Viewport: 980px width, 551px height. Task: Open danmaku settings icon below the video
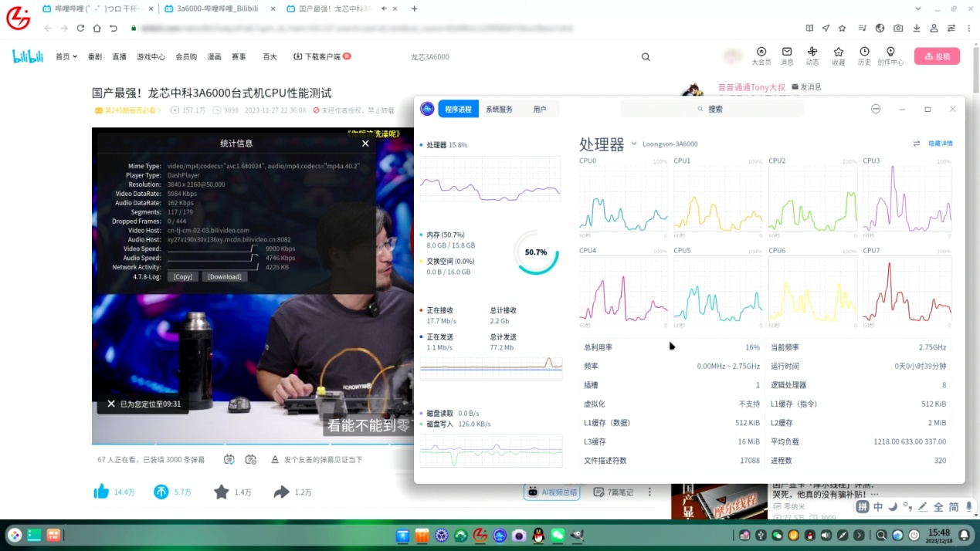251,459
